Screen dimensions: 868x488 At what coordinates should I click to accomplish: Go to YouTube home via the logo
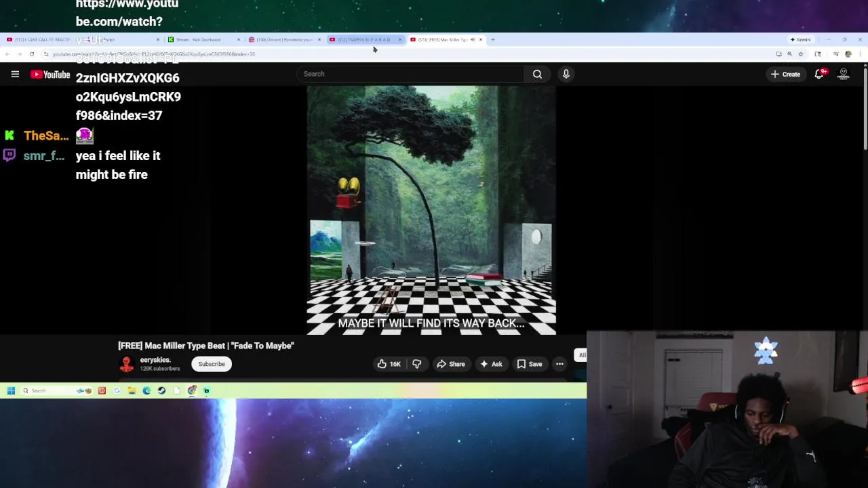(50, 75)
